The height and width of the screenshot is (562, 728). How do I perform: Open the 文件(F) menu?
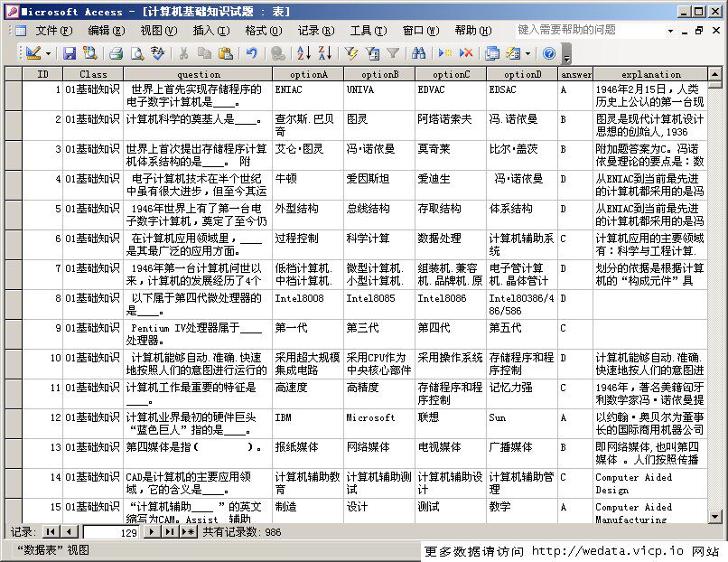coord(54,31)
